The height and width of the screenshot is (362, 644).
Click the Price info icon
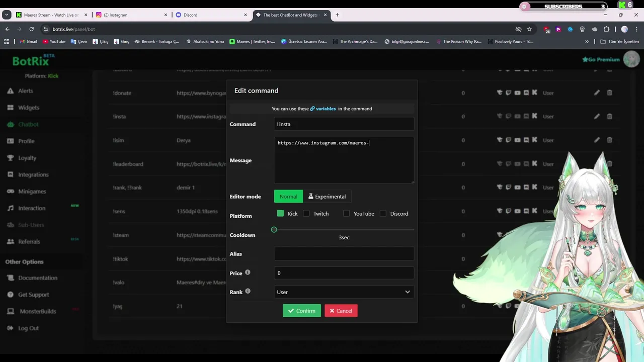[248, 273]
